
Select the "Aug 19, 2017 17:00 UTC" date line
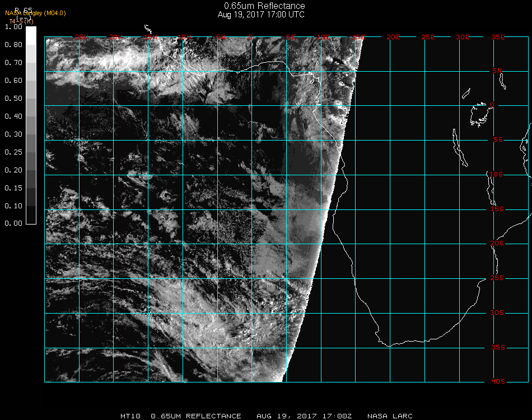pos(261,15)
